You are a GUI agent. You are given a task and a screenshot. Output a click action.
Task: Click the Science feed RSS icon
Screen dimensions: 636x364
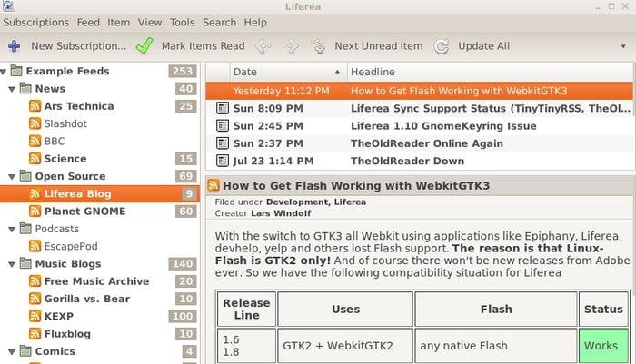point(35,159)
